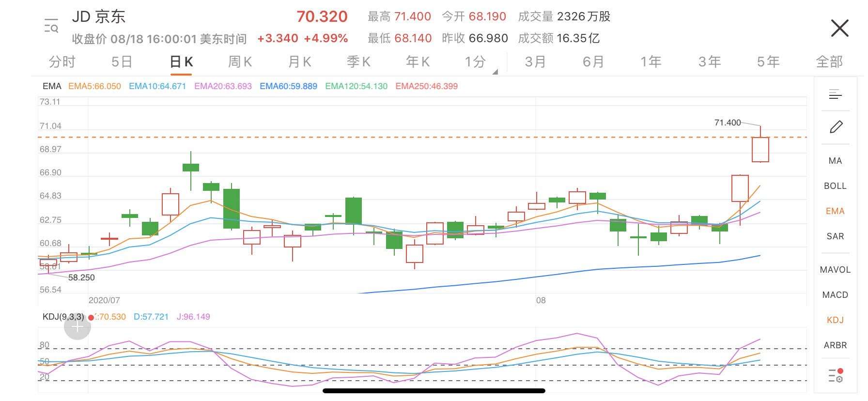The image size is (868, 401).
Task: Click the JD 京东 stock title
Action: click(99, 16)
